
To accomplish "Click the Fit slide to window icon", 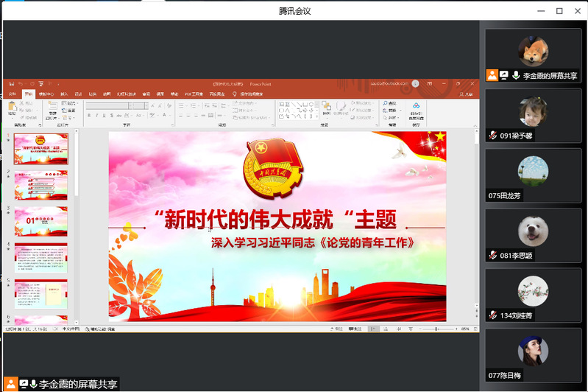I will [475, 329].
